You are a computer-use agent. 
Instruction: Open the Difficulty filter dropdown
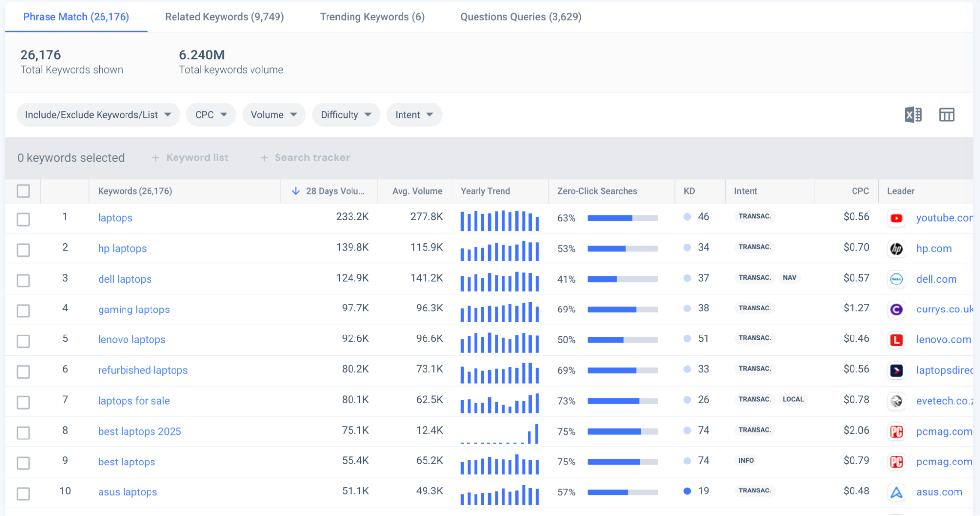pos(346,115)
